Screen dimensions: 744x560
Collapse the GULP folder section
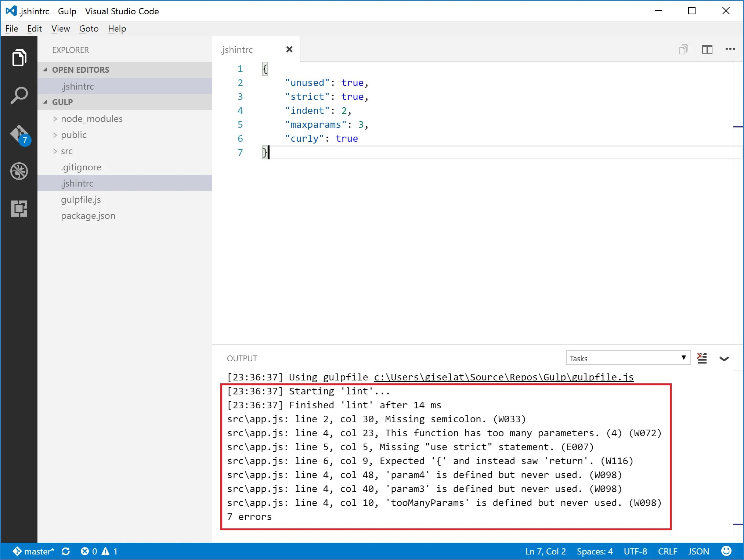(125, 102)
